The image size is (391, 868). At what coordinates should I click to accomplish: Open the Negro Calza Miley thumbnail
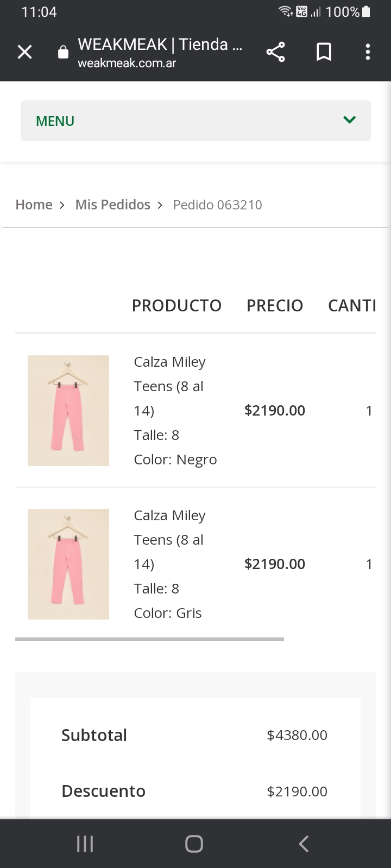click(x=68, y=411)
